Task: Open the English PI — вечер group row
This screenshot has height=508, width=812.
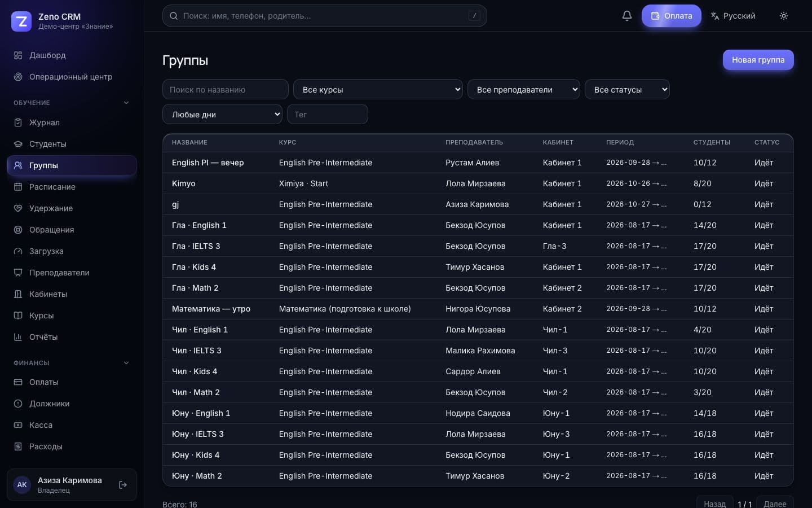Action: (478, 163)
